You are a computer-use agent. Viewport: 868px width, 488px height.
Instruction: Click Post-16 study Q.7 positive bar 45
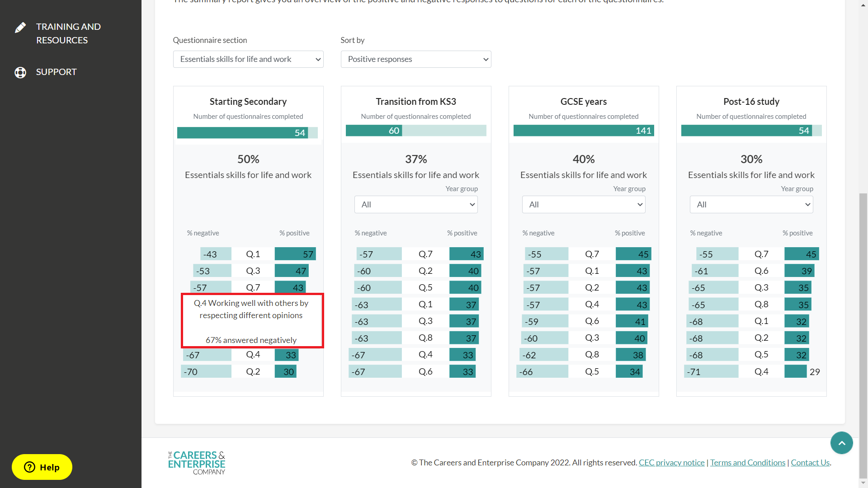[x=802, y=254]
